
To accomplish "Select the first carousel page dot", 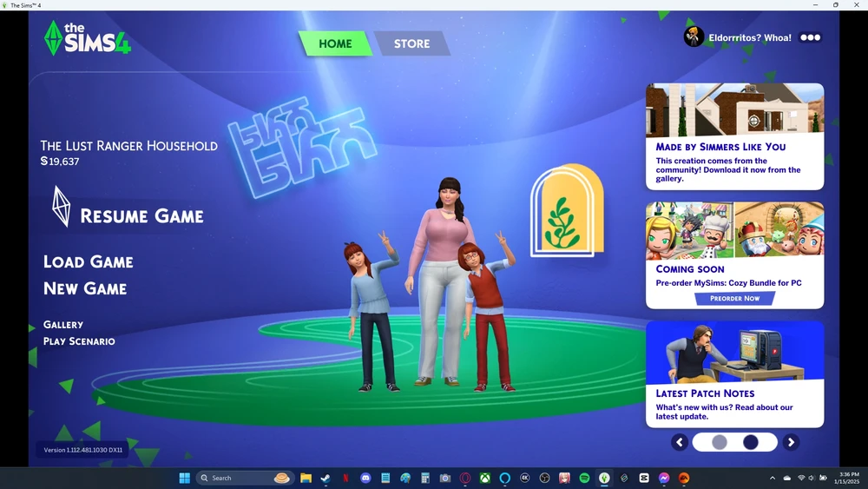I will (x=719, y=442).
